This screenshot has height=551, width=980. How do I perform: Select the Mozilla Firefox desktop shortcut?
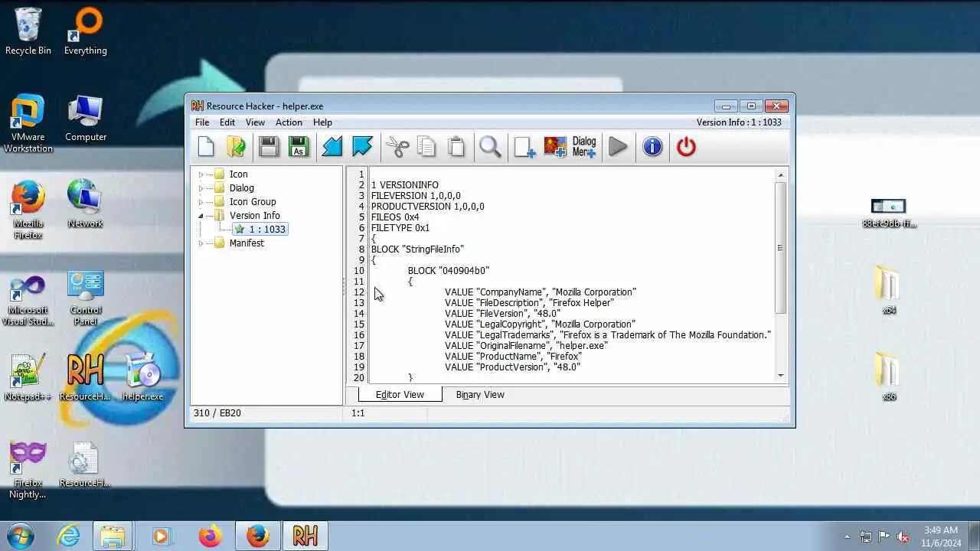(28, 210)
